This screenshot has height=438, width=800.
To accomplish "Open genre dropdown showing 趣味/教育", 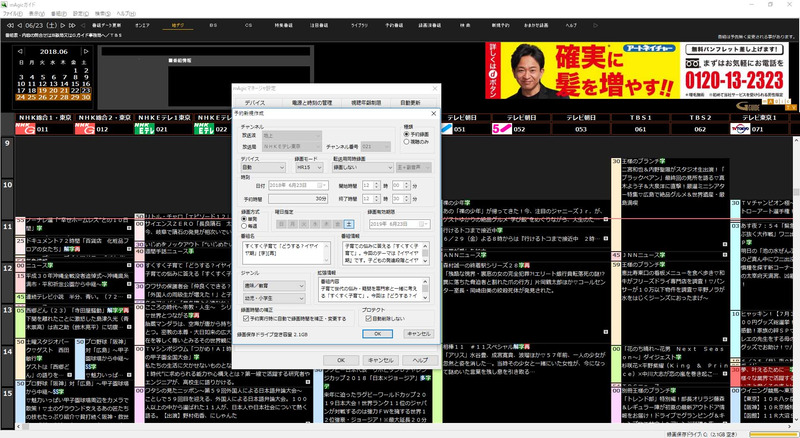I will pos(274,286).
